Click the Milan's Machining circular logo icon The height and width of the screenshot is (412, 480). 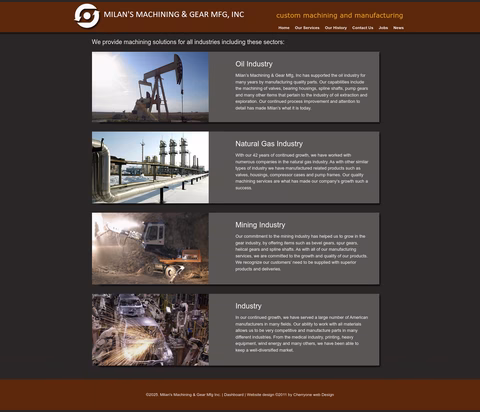pyautogui.click(x=87, y=16)
